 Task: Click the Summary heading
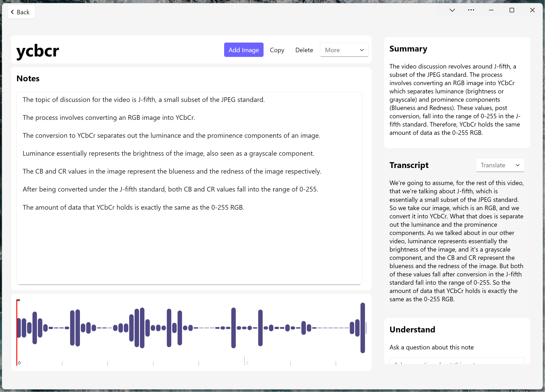(408, 49)
